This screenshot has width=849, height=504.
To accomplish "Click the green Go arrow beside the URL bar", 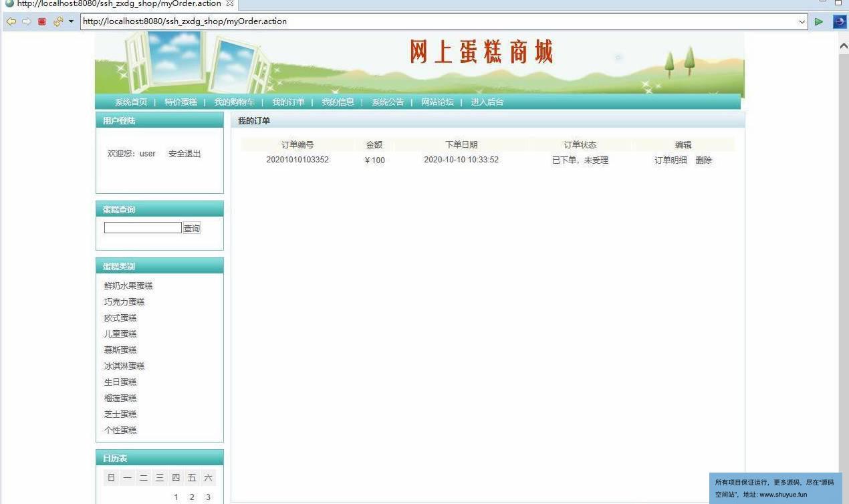I will pos(819,21).
